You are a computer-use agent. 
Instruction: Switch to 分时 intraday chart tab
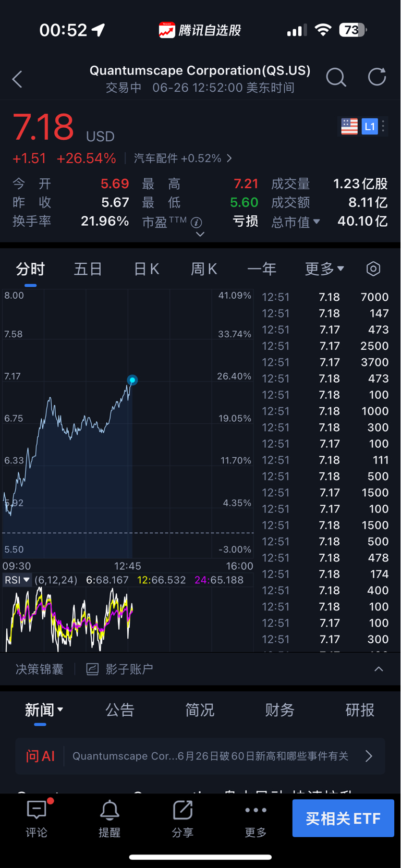tap(30, 269)
